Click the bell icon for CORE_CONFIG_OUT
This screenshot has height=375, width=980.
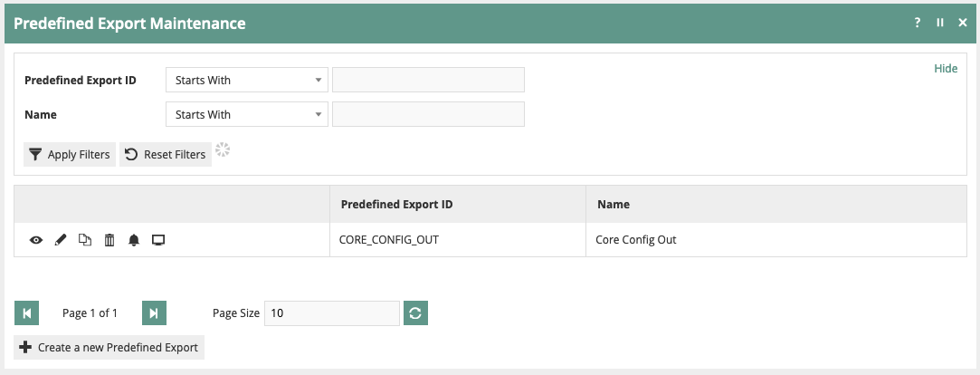pyautogui.click(x=134, y=240)
